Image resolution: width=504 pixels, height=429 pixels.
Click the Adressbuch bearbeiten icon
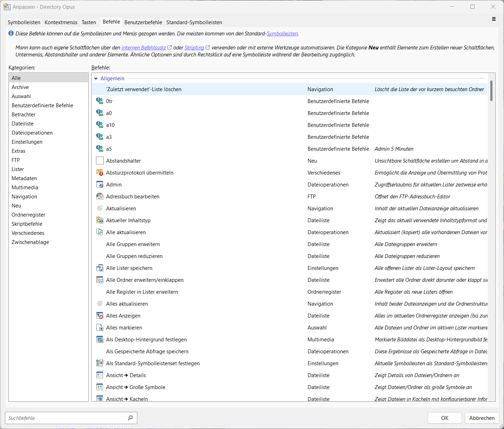coord(100,196)
